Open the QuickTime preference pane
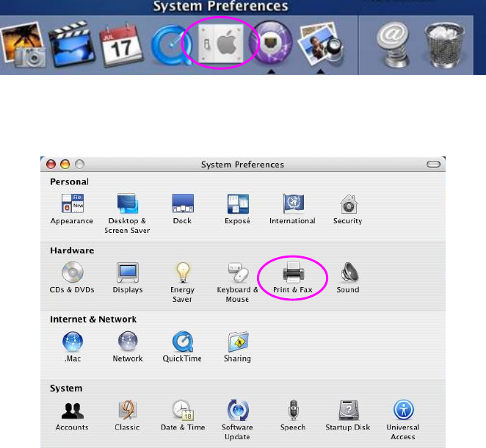The image size is (486, 448). pyautogui.click(x=182, y=347)
